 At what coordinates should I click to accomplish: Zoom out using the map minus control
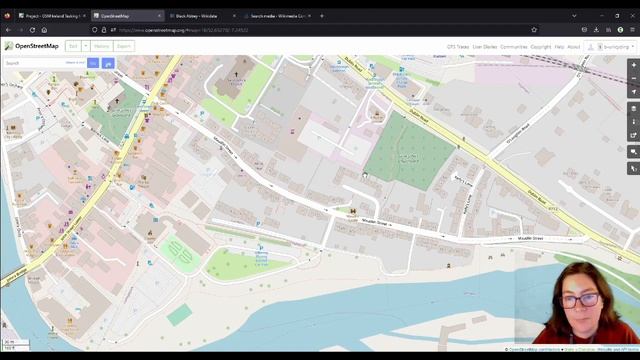click(x=633, y=78)
